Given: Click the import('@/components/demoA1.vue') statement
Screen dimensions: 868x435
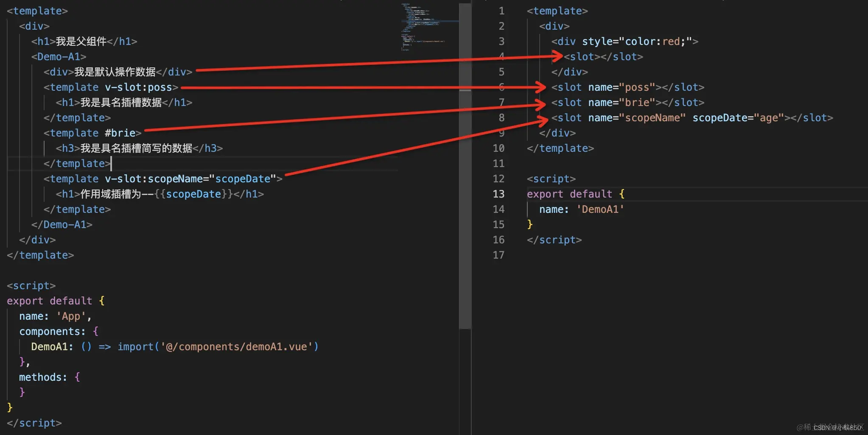Looking at the screenshot, I should (218, 346).
